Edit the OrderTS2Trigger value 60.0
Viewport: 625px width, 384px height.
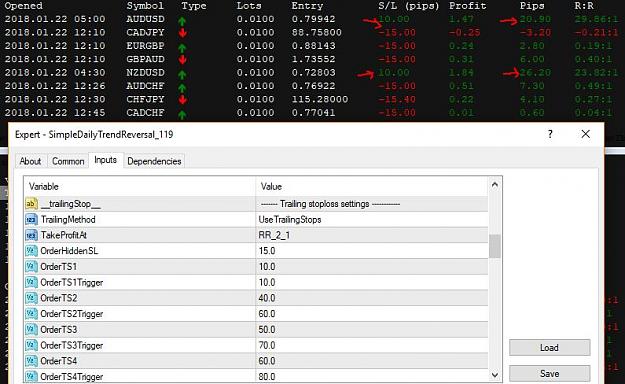click(x=267, y=314)
